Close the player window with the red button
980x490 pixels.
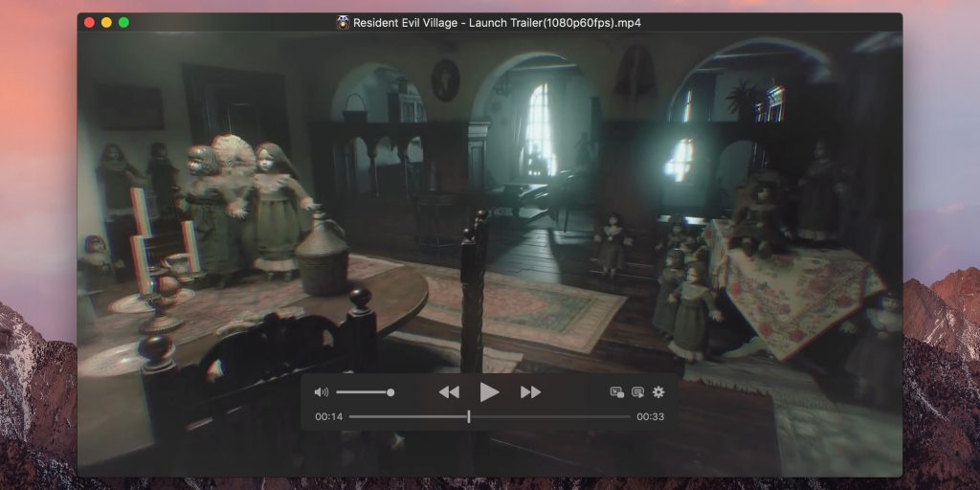tap(89, 23)
